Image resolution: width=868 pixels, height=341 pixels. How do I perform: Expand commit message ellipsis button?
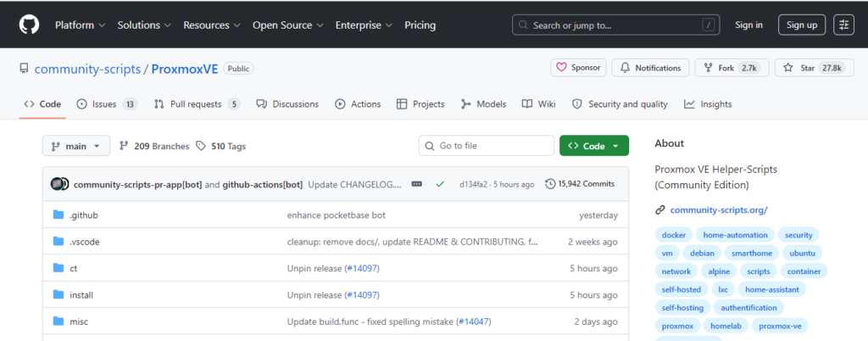417,184
